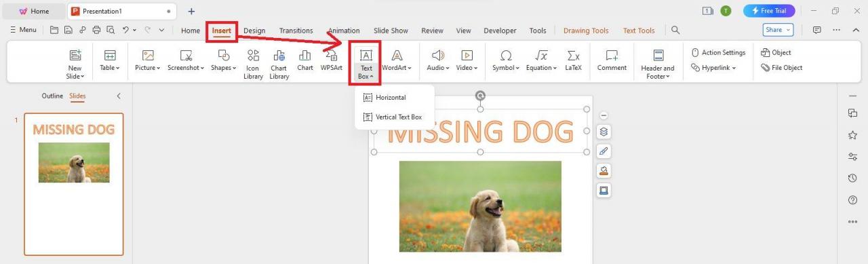This screenshot has height=264, width=868.
Task: Open the Hyperlink dropdown
Action: pos(713,68)
